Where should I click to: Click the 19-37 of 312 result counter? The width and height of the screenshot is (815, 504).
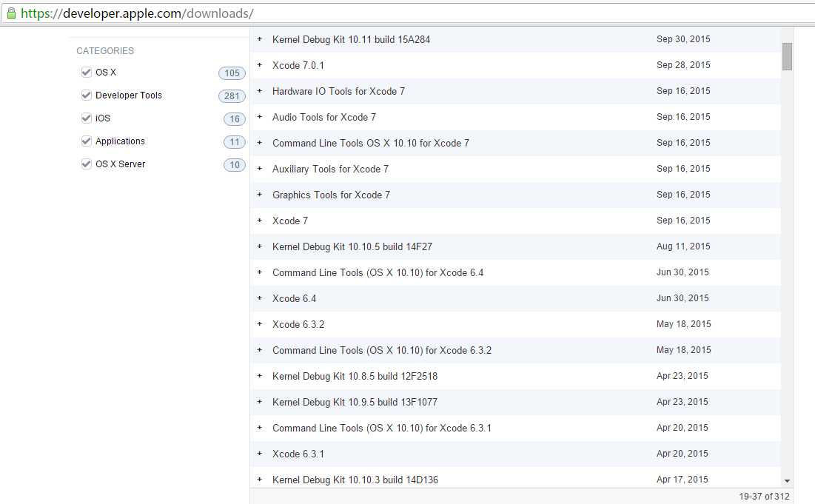[x=764, y=497]
